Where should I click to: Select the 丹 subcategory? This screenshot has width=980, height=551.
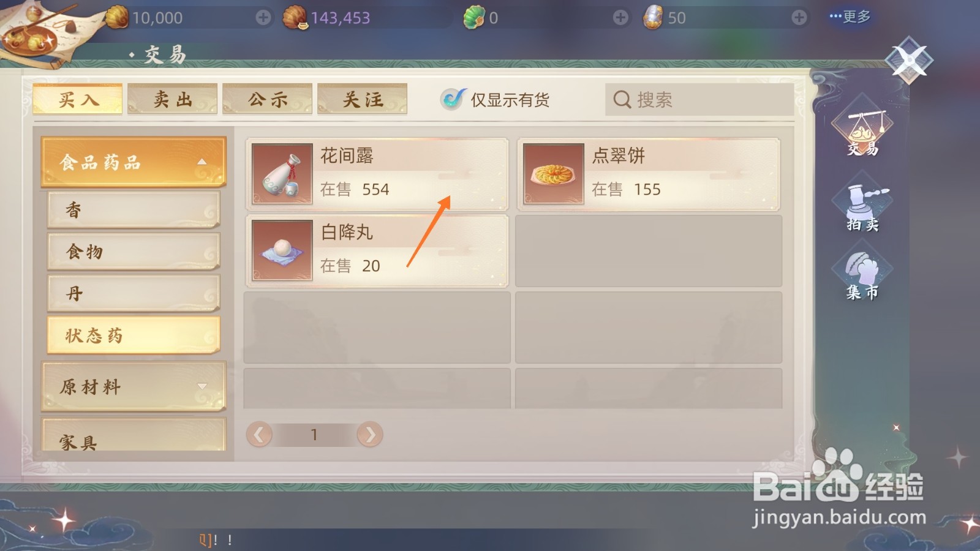coord(134,293)
